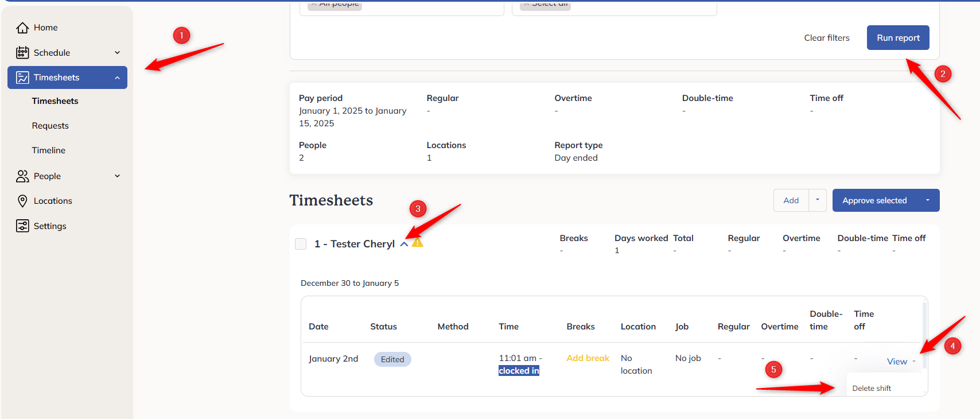This screenshot has height=419, width=980.
Task: Choose Delete shift from the menu
Action: click(872, 389)
